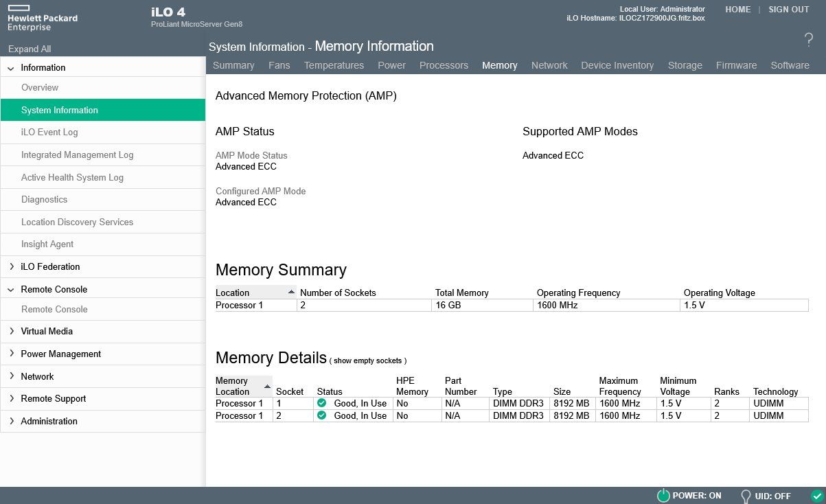Click the Minimum Voltage column header

[678, 386]
